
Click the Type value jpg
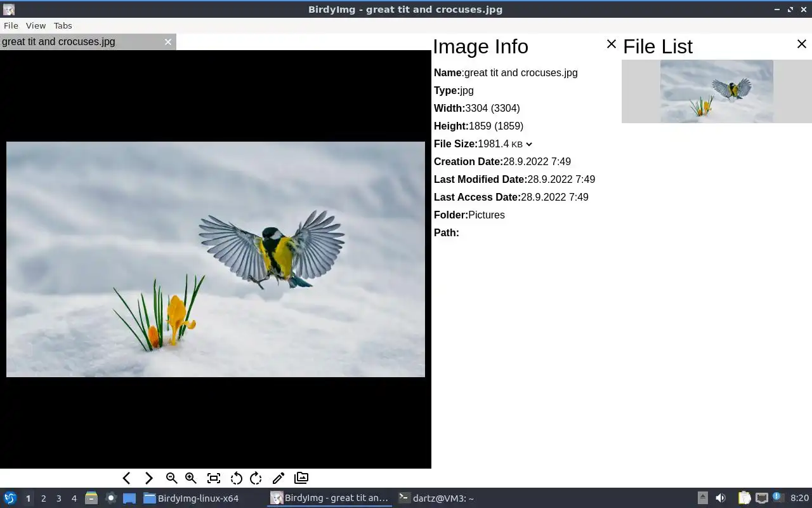pos(467,91)
